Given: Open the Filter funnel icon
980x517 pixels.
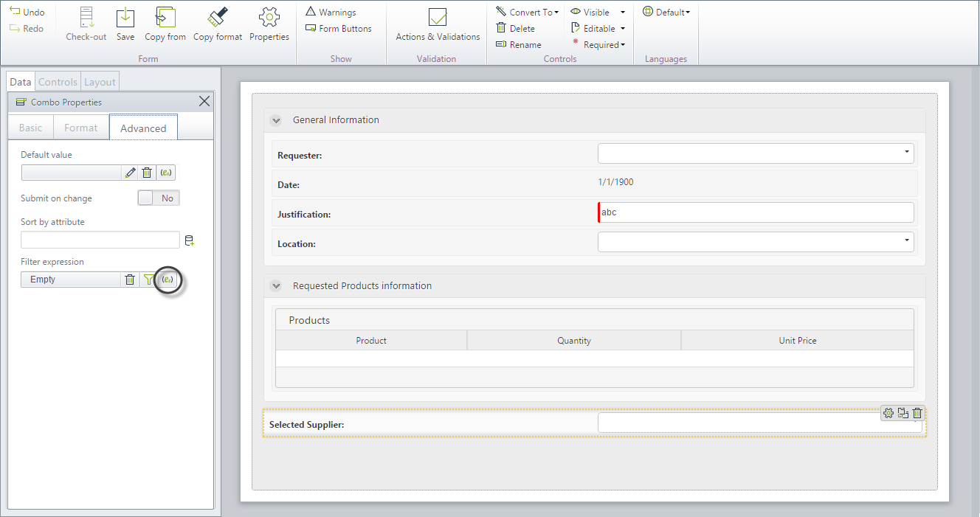Looking at the screenshot, I should [x=148, y=280].
